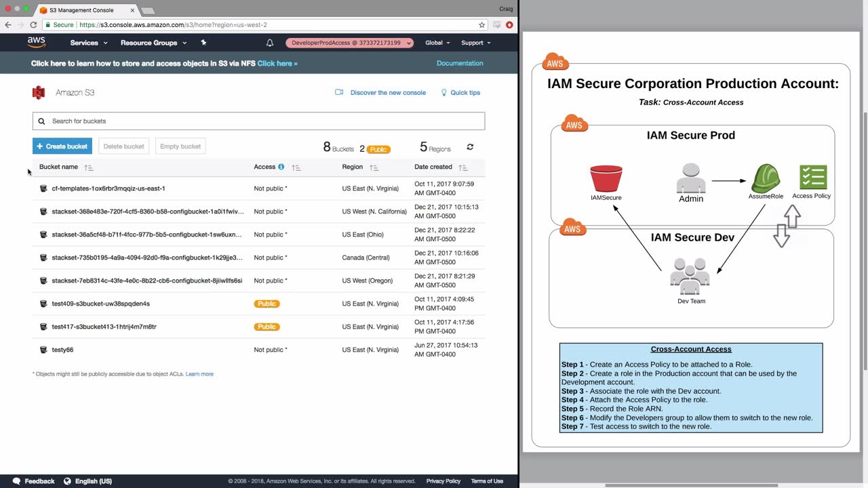Sort buckets by Region
The height and width of the screenshot is (488, 868).
point(374,167)
